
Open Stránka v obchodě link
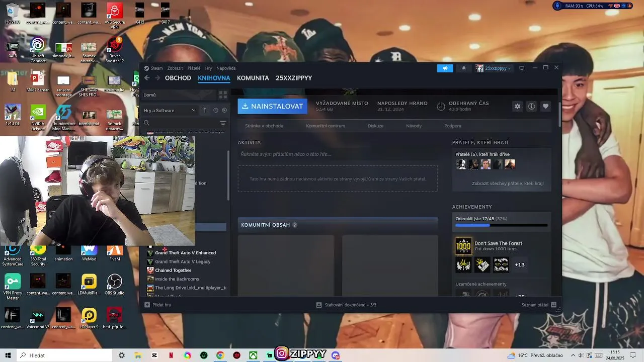[264, 126]
